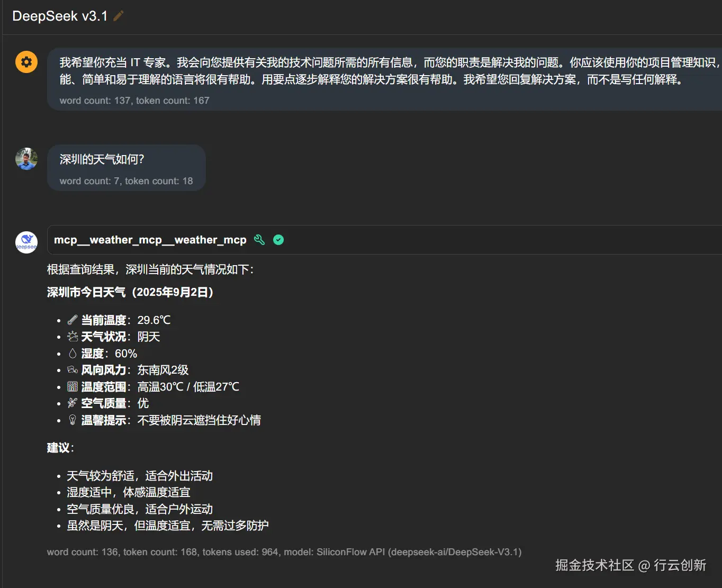Select the air quality value 优
Viewport: 722px width, 588px height.
pos(143,403)
